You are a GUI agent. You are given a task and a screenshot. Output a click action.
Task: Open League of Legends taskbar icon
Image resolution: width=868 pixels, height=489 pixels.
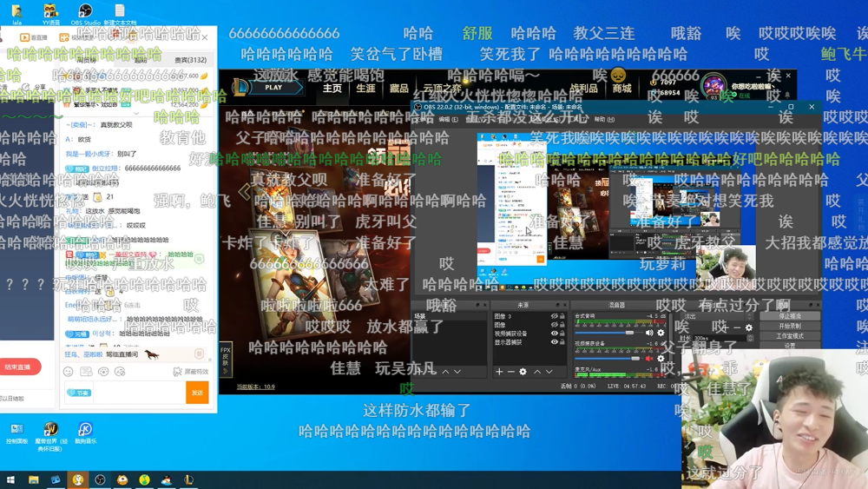[x=188, y=480]
